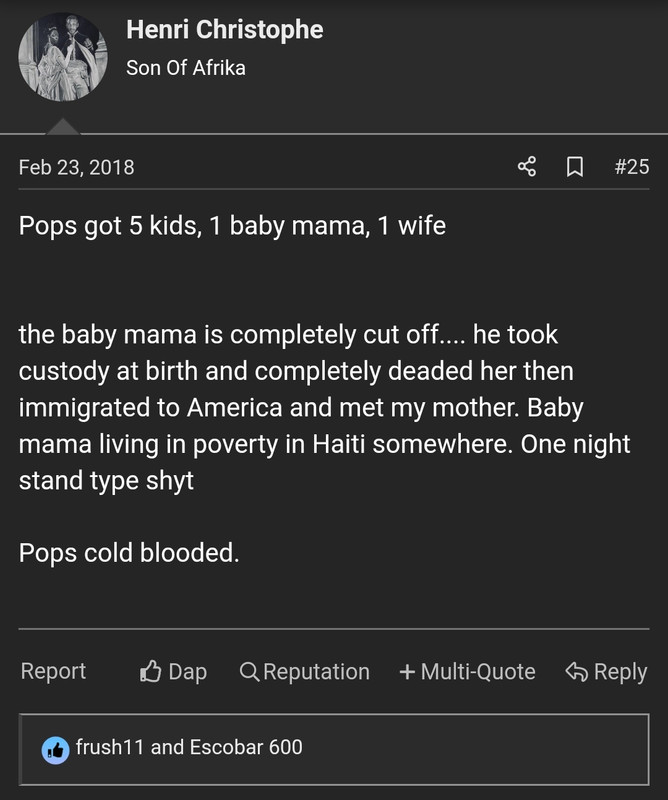Click the "Pops cold blooded." post text
This screenshot has width=668, height=800.
pyautogui.click(x=129, y=551)
